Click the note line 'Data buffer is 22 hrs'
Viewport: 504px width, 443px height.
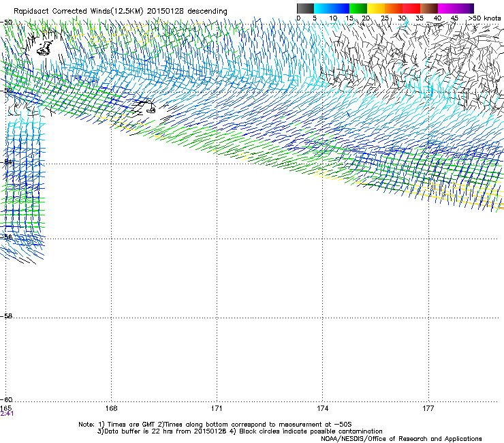click(240, 431)
